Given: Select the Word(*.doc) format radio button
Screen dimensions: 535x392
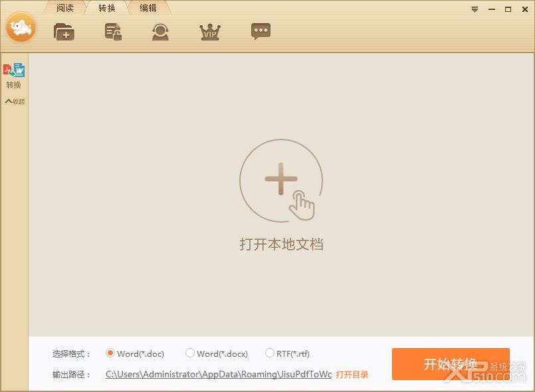Looking at the screenshot, I should coord(110,353).
